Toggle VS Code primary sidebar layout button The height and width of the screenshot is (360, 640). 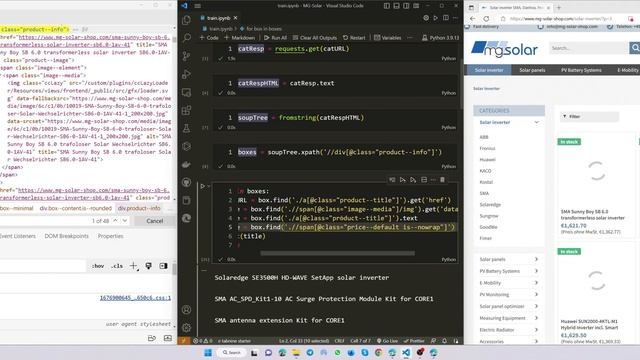pos(387,6)
